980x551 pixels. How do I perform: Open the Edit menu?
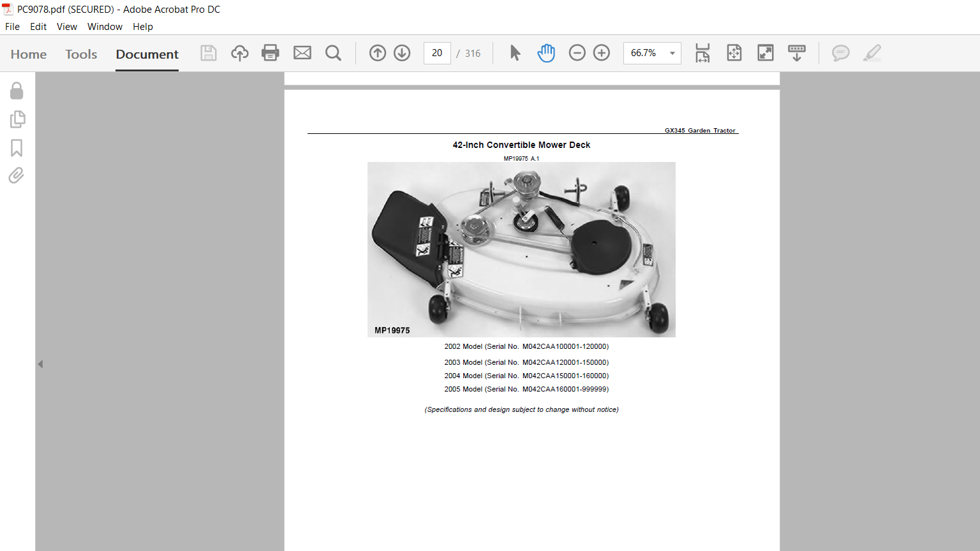[x=38, y=27]
